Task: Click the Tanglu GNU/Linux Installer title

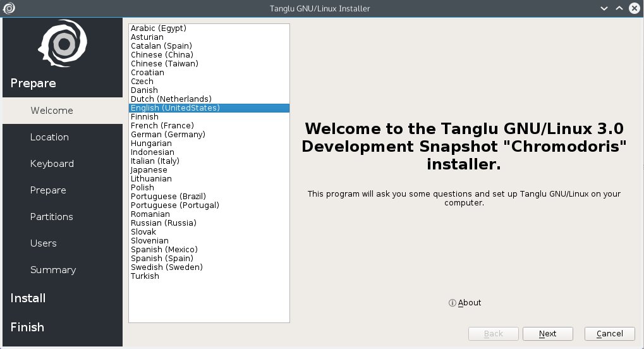Action: [320, 8]
